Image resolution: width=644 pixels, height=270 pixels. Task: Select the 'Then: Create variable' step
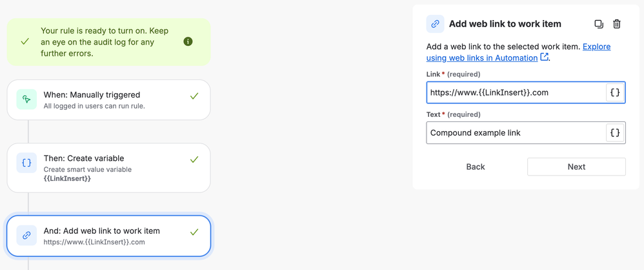[x=108, y=168]
